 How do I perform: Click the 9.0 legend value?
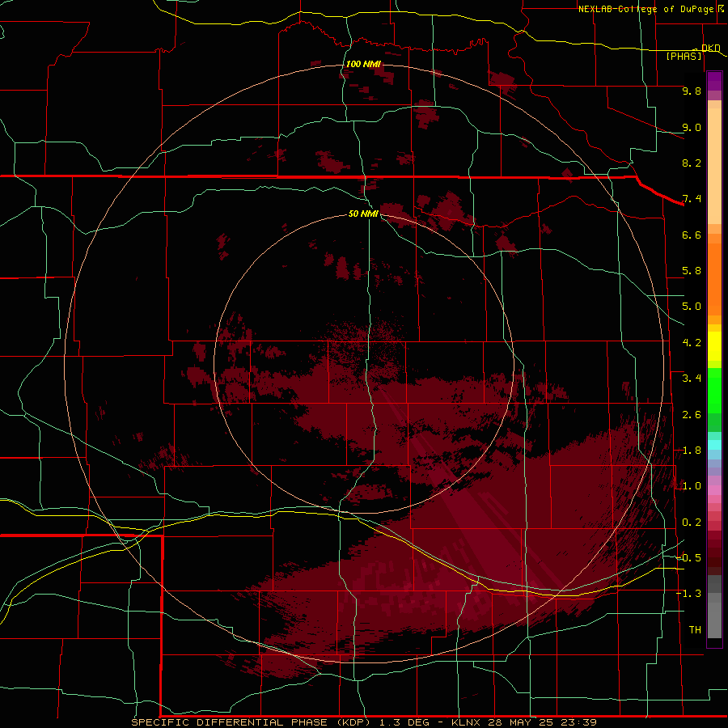click(x=692, y=127)
